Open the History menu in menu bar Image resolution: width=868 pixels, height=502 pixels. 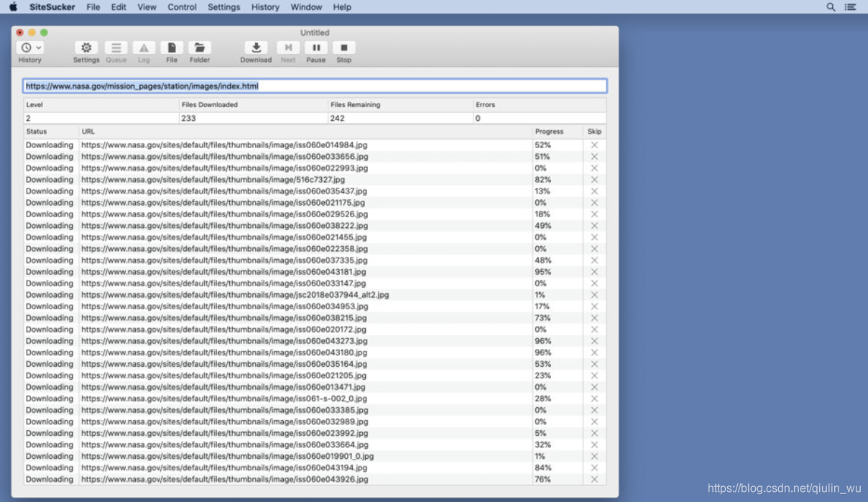[265, 7]
